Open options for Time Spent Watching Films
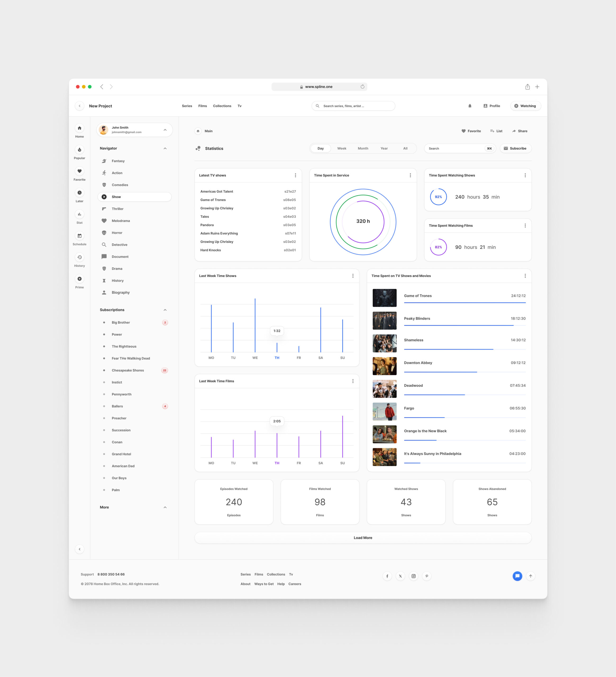The width and height of the screenshot is (616, 677). (525, 226)
